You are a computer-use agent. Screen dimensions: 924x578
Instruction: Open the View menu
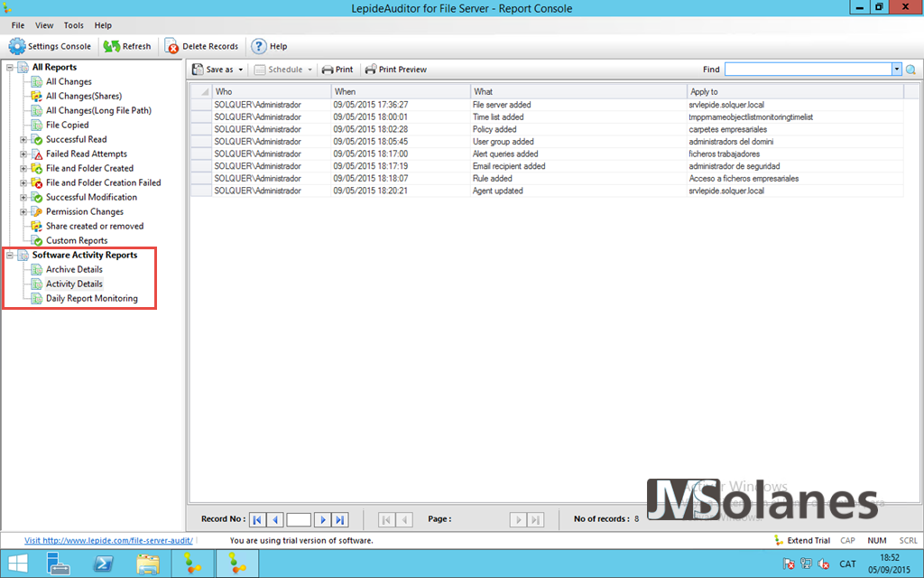[x=44, y=25]
